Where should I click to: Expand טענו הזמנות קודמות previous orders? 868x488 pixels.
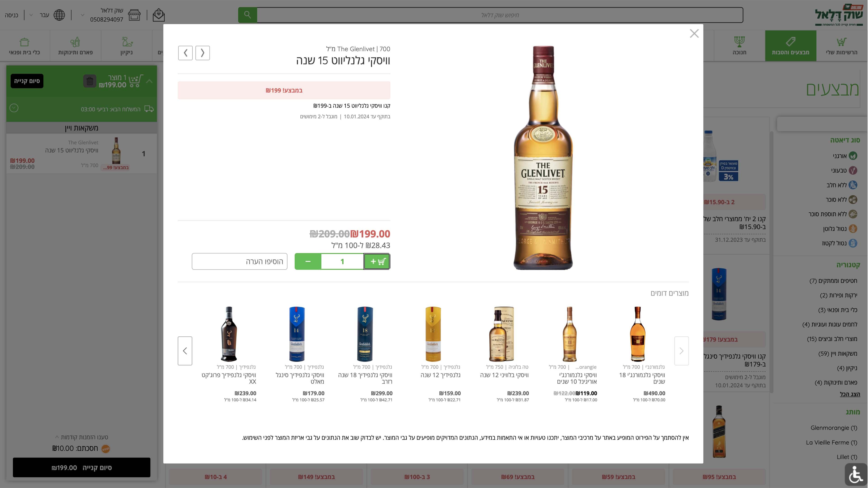pos(82,437)
